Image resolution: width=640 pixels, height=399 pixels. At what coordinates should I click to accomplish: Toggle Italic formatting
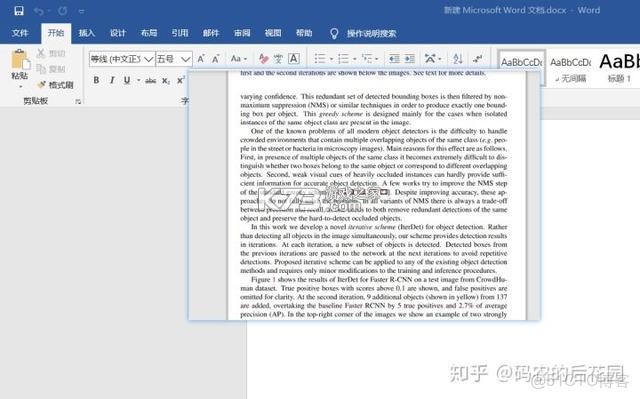point(112,80)
